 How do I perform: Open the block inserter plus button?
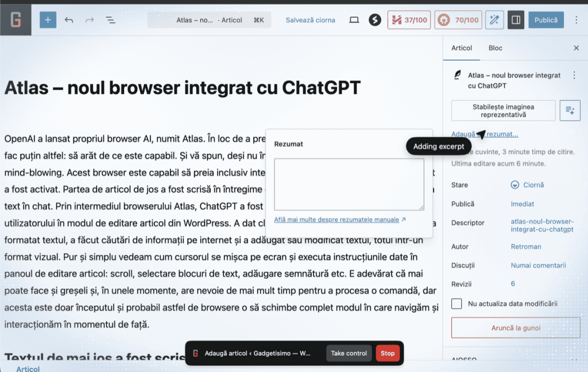48,20
